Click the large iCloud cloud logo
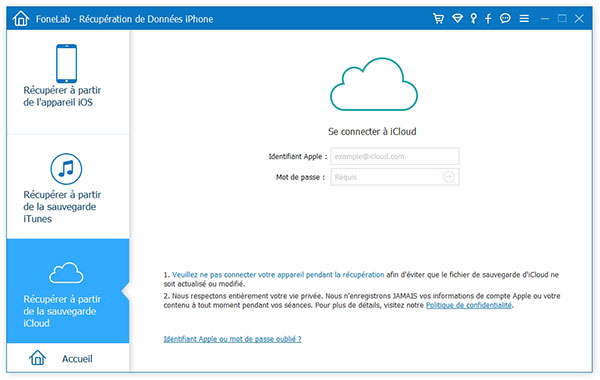Screen dimensions: 600x380 tap(374, 84)
